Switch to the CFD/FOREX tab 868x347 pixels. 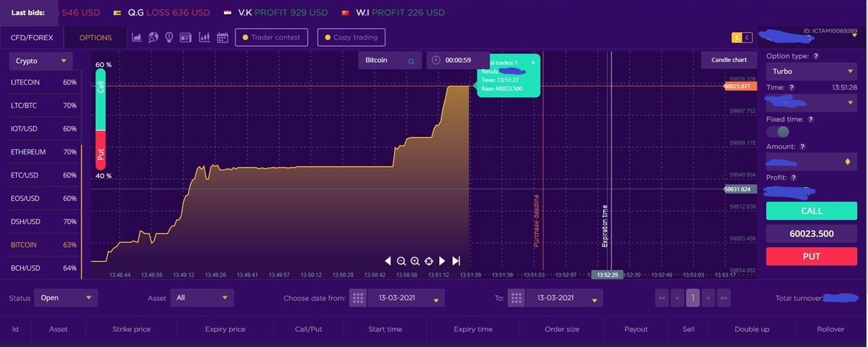pyautogui.click(x=31, y=38)
